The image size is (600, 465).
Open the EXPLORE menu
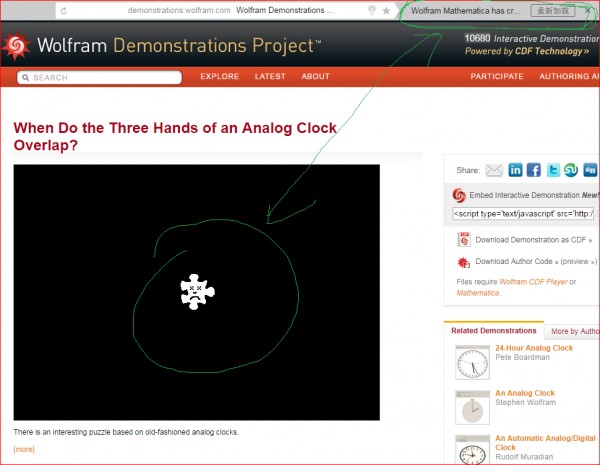tap(220, 77)
